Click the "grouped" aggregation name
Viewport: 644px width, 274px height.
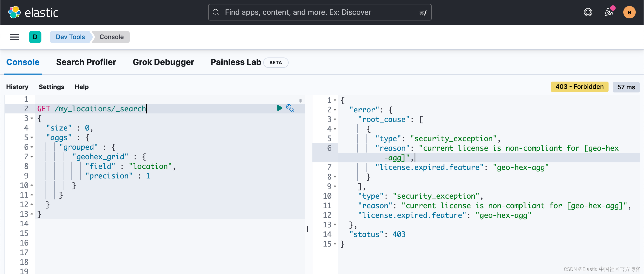[x=78, y=147]
